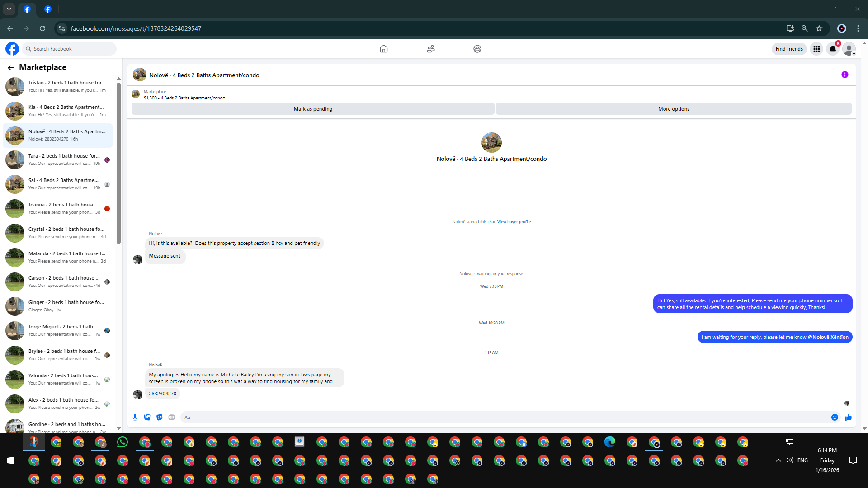
Task: Open the account profile dropdown
Action: tap(849, 49)
